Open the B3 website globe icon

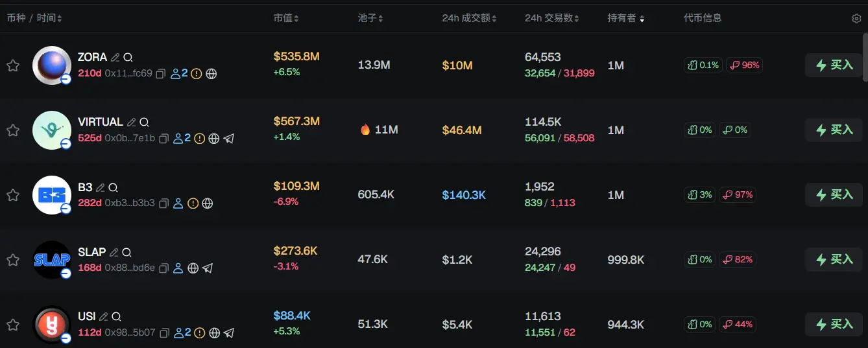[208, 203]
